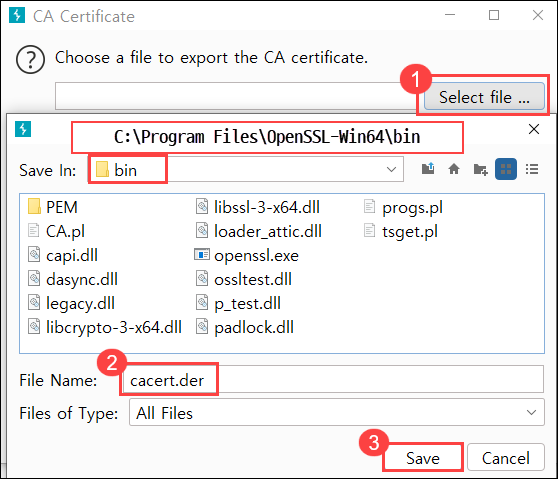Close the file save dialog
Viewport: 558px width, 479px height.
point(533,129)
